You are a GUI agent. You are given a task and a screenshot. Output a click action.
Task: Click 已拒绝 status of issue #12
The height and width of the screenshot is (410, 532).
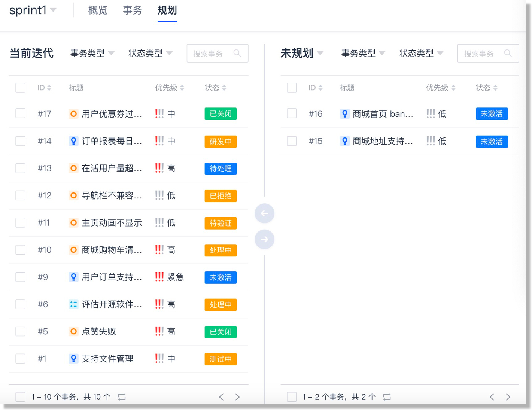pyautogui.click(x=221, y=196)
